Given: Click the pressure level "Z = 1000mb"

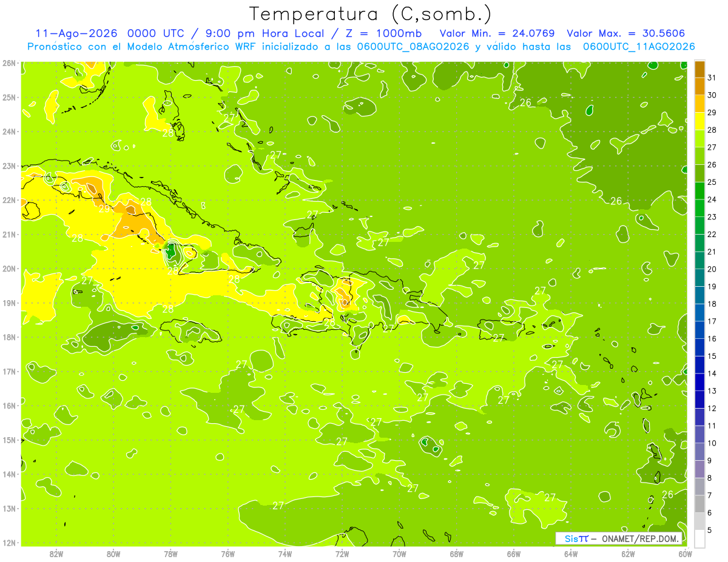Looking at the screenshot, I should coord(383,33).
